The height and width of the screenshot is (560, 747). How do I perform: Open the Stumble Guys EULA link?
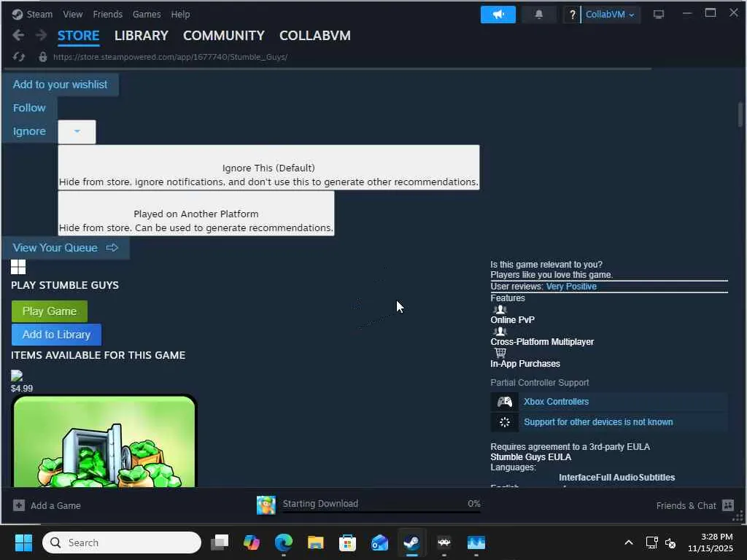pyautogui.click(x=531, y=457)
